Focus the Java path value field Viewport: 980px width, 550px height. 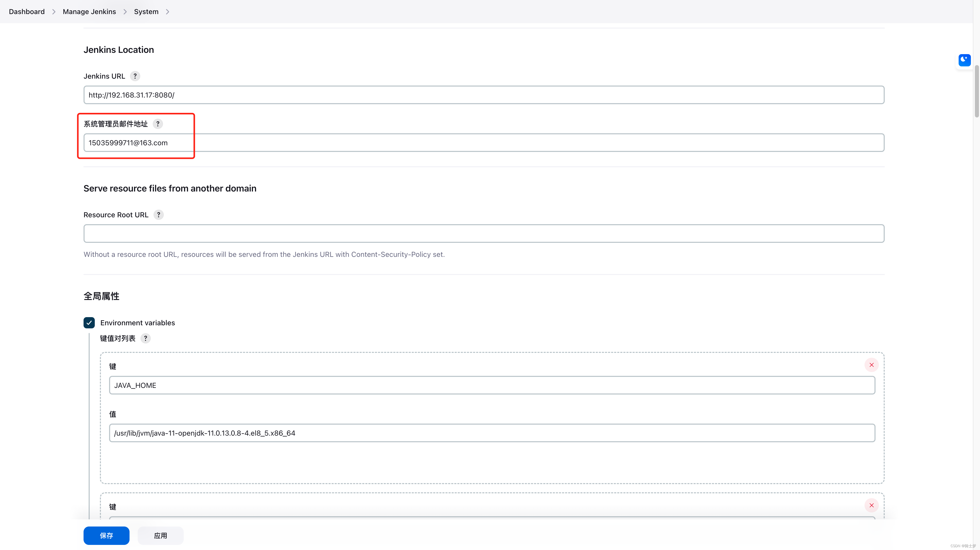point(492,433)
